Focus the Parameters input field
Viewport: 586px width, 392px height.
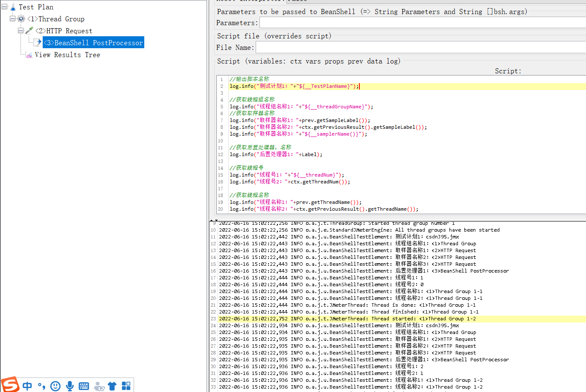tap(423, 23)
